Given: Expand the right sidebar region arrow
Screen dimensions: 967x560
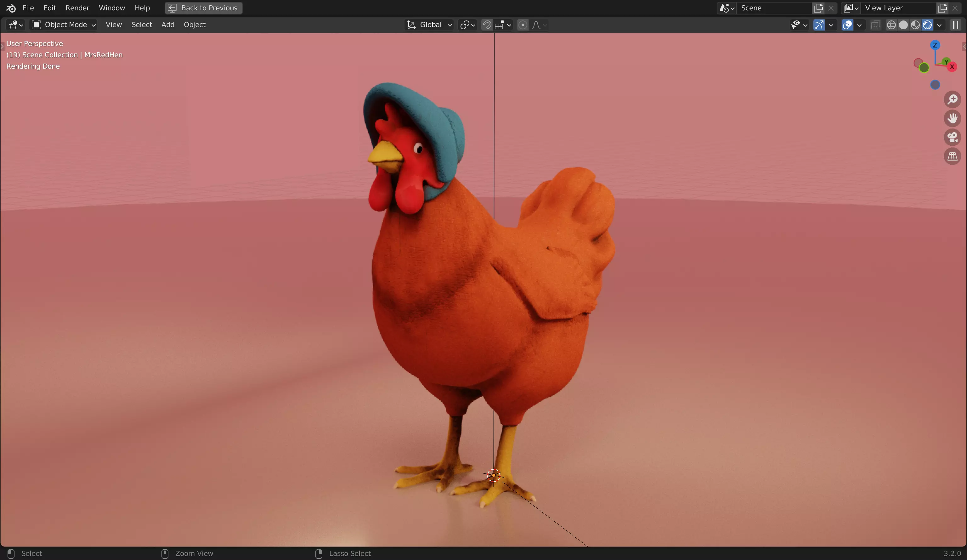Looking at the screenshot, I should (964, 47).
